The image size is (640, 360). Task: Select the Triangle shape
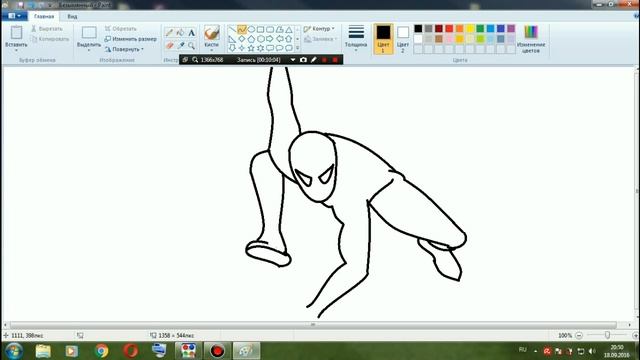(289, 30)
